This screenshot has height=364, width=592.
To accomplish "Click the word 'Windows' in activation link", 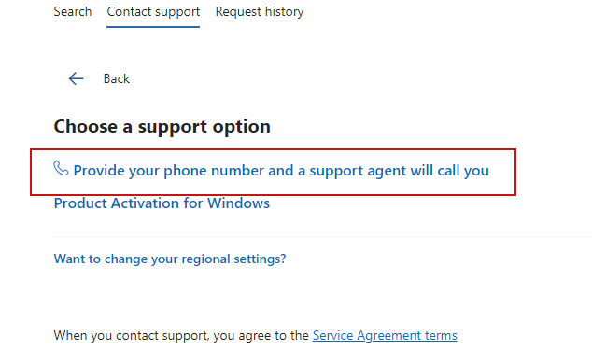I will pos(239,203).
